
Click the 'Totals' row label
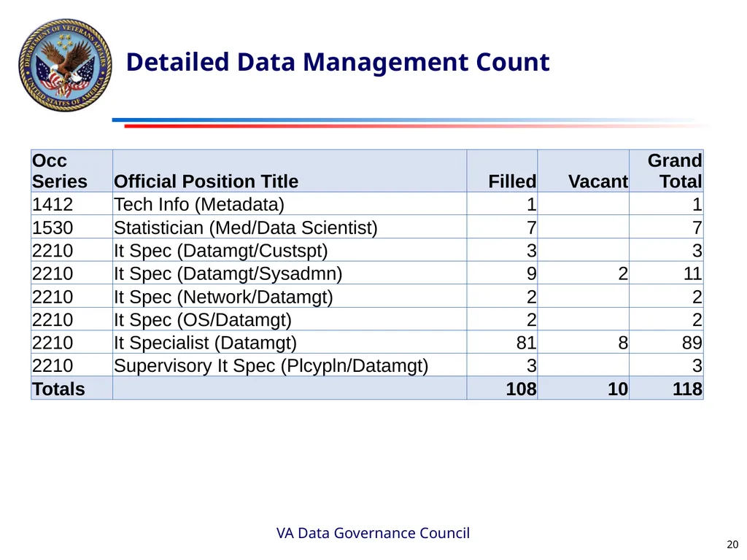click(x=72, y=388)
